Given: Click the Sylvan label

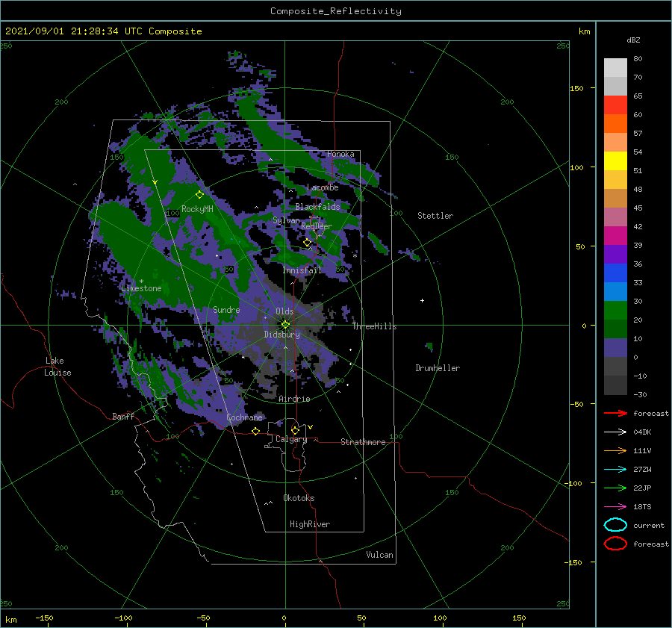Looking at the screenshot, I should (x=286, y=220).
